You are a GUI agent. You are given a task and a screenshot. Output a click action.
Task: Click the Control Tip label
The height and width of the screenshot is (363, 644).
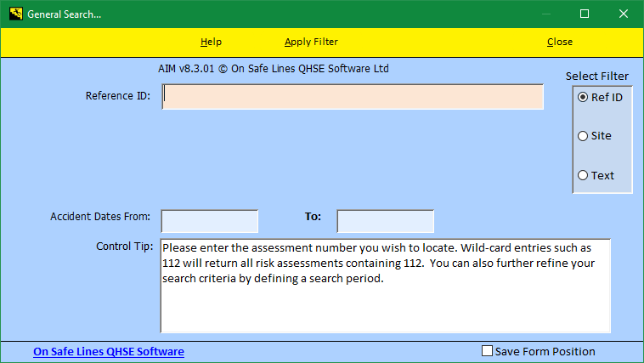pos(124,247)
